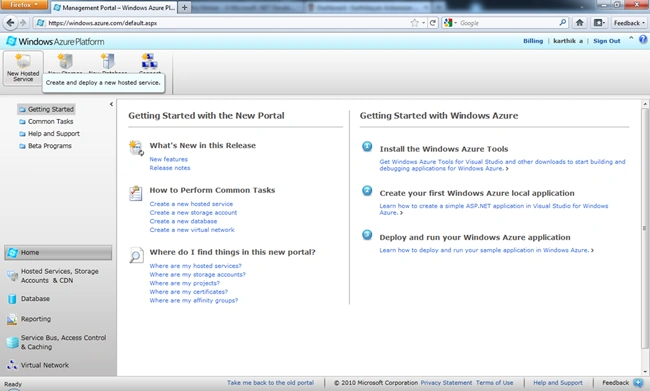Click the Connect toolbar icon
Viewport: 650px width, 391px height.
pos(149,62)
